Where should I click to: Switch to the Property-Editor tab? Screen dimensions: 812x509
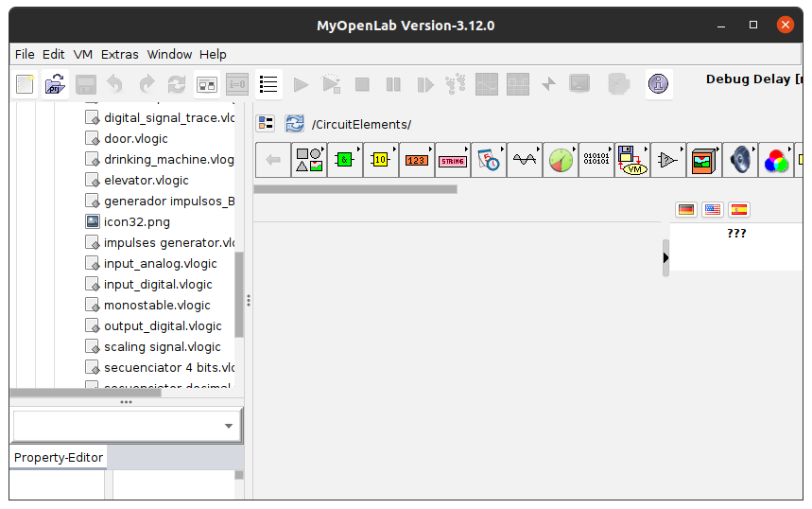(x=58, y=457)
